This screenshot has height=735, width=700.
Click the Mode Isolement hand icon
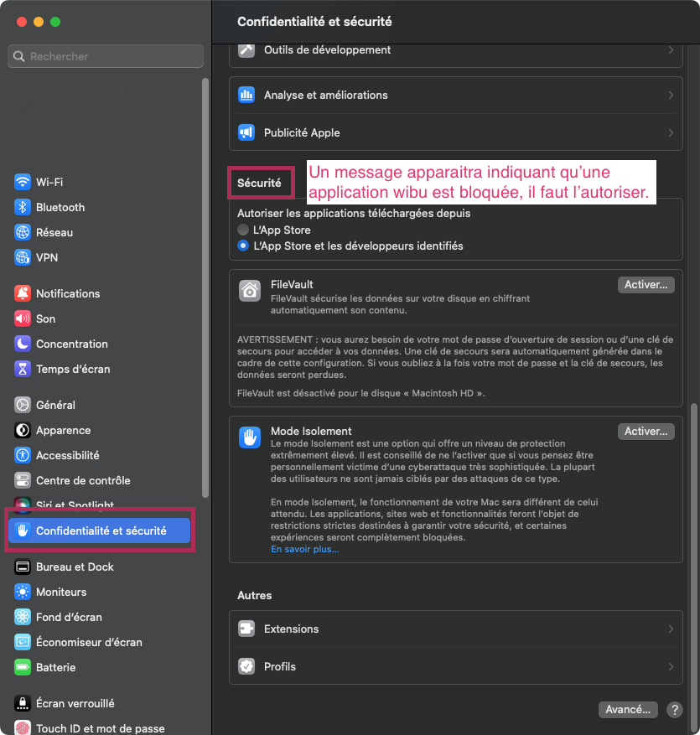(x=250, y=437)
